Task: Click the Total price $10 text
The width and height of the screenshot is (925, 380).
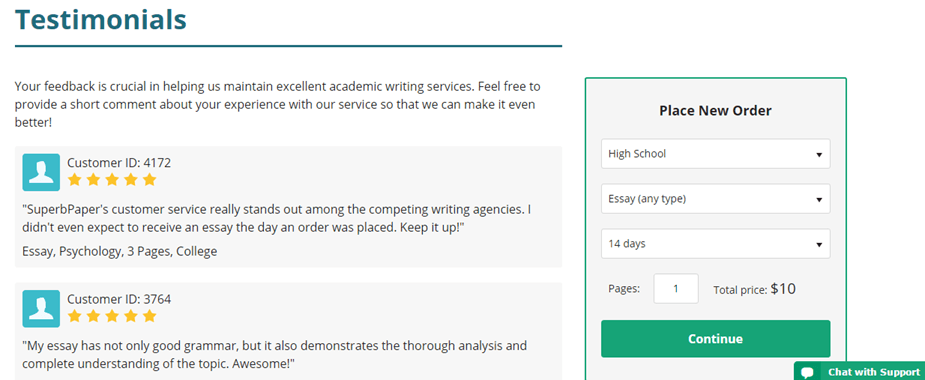Action: coord(755,289)
